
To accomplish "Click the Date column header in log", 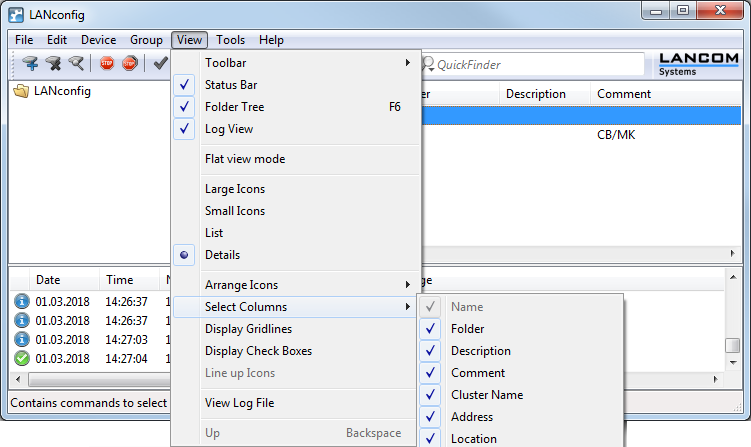I will coord(48,280).
